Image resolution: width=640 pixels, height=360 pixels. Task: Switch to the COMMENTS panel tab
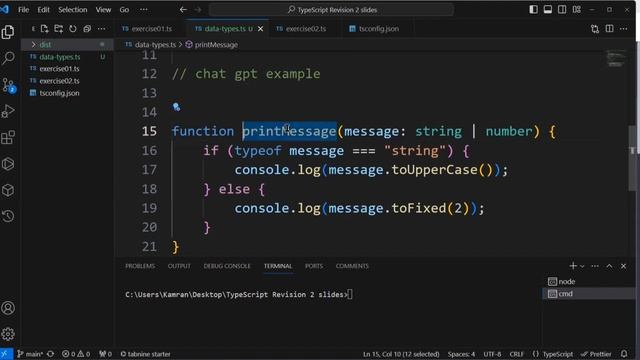[x=352, y=266]
